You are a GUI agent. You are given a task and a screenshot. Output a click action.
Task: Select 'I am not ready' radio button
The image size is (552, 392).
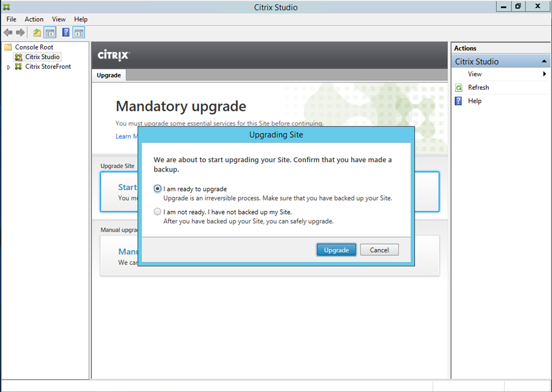(157, 212)
